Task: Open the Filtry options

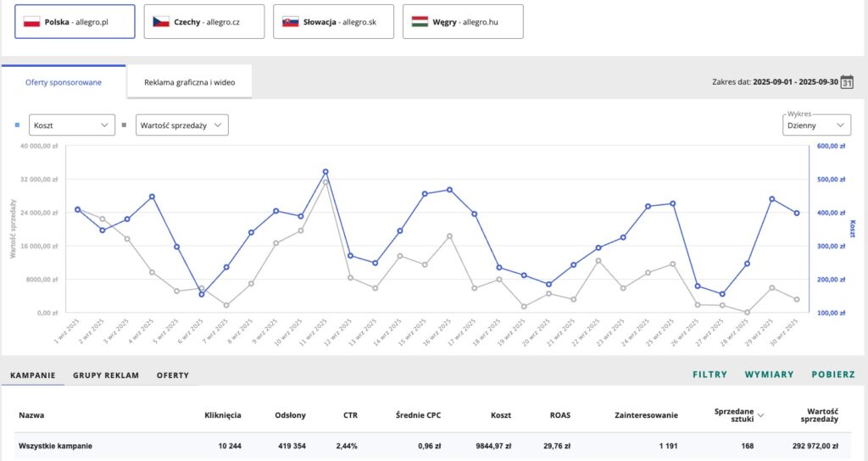Action: coord(709,374)
